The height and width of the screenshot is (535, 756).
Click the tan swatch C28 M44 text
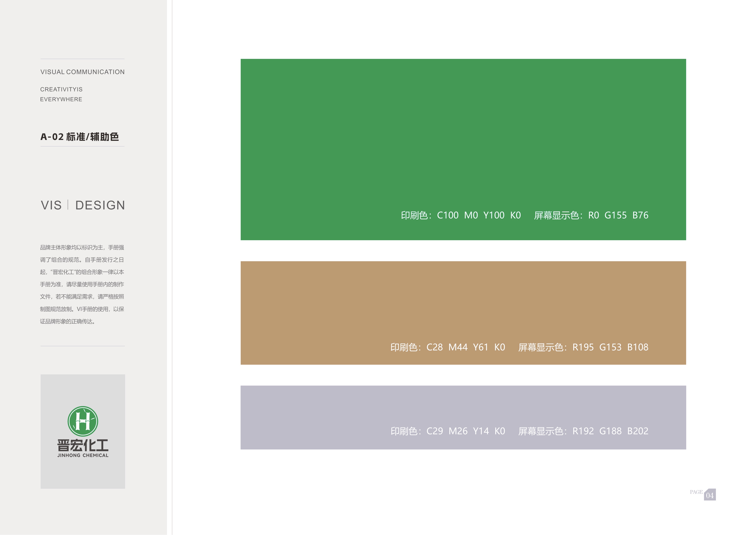pos(447,347)
